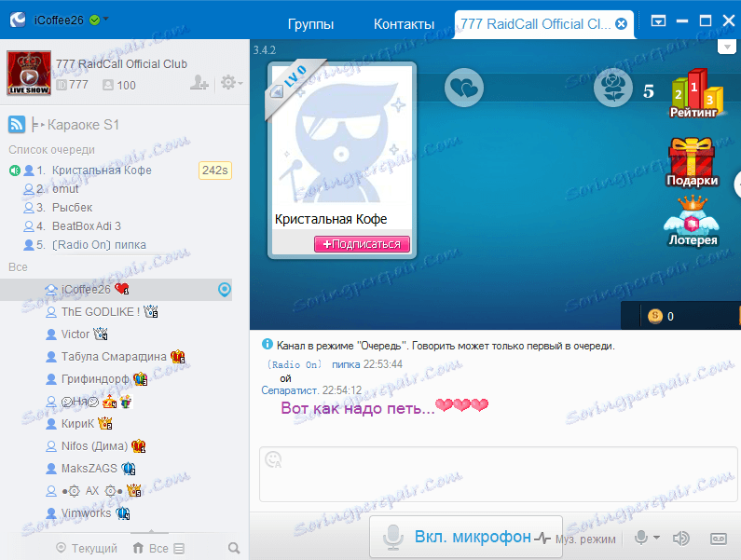The width and height of the screenshot is (741, 560).
Task: Select queue user (Radio On) пипка
Action: pos(99,245)
